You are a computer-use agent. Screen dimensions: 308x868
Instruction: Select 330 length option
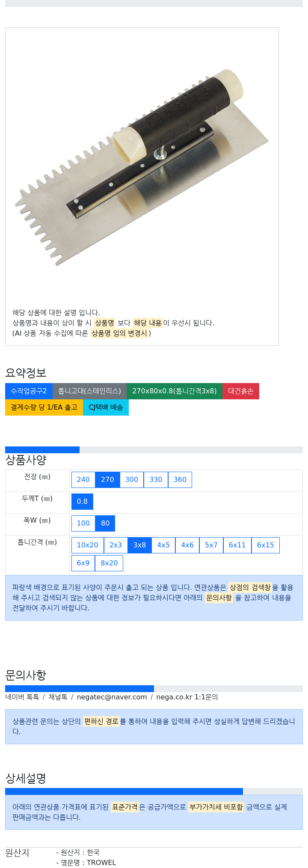click(156, 480)
